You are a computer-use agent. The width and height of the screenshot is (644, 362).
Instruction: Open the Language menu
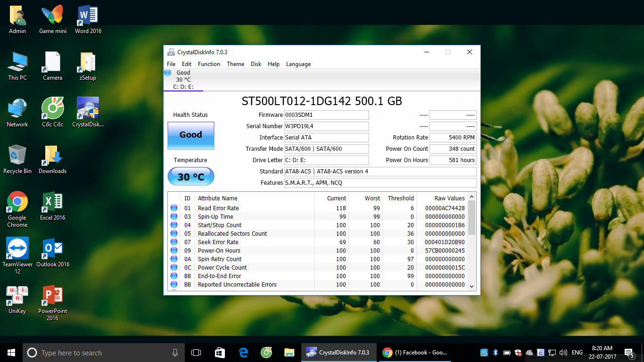coord(298,64)
